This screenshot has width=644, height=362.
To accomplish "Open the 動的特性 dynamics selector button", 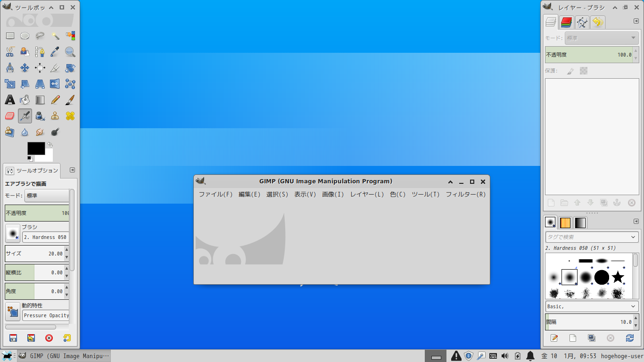I will pos(13,312).
